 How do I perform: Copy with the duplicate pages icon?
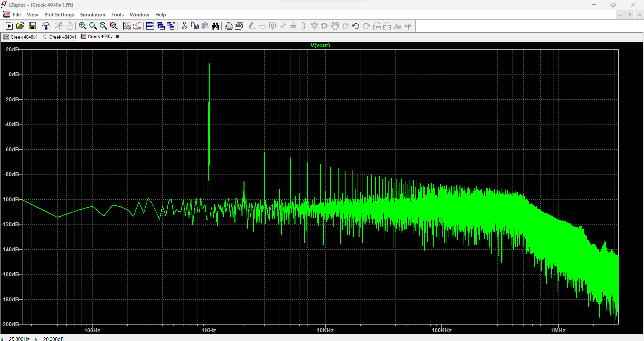click(195, 26)
